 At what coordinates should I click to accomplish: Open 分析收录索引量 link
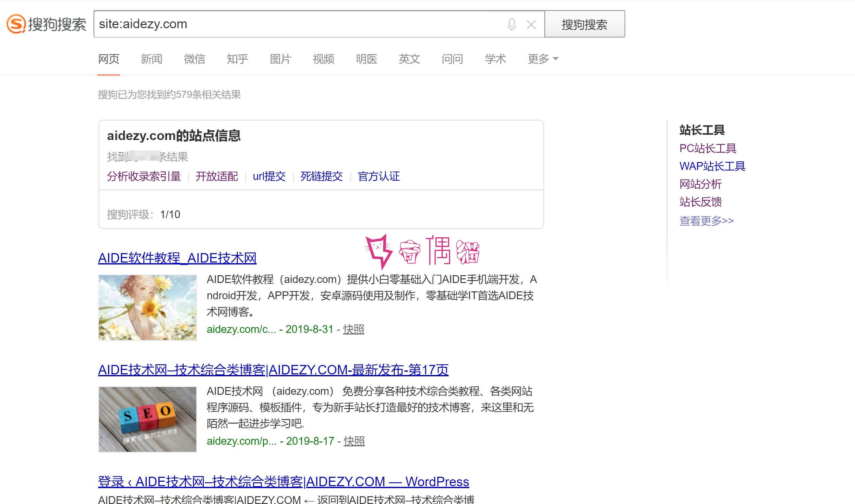144,176
